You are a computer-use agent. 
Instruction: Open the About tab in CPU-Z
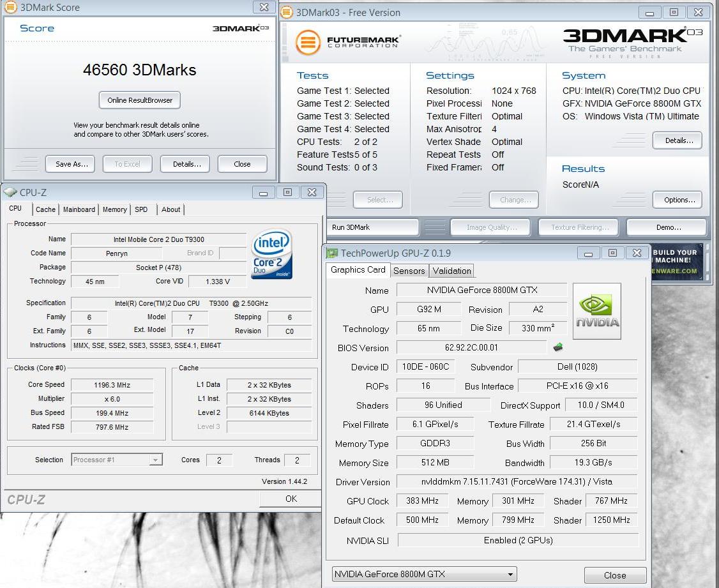[x=170, y=209]
